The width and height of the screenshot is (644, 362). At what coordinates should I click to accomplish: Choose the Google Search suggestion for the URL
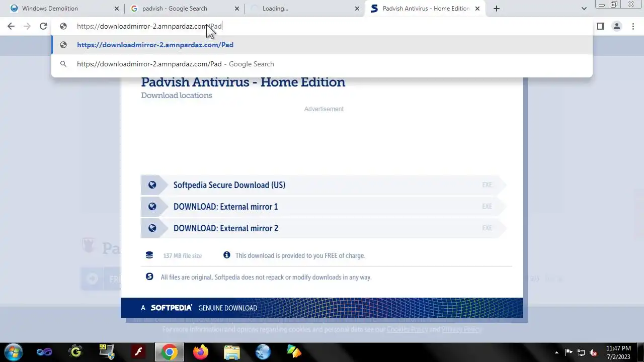(322, 64)
